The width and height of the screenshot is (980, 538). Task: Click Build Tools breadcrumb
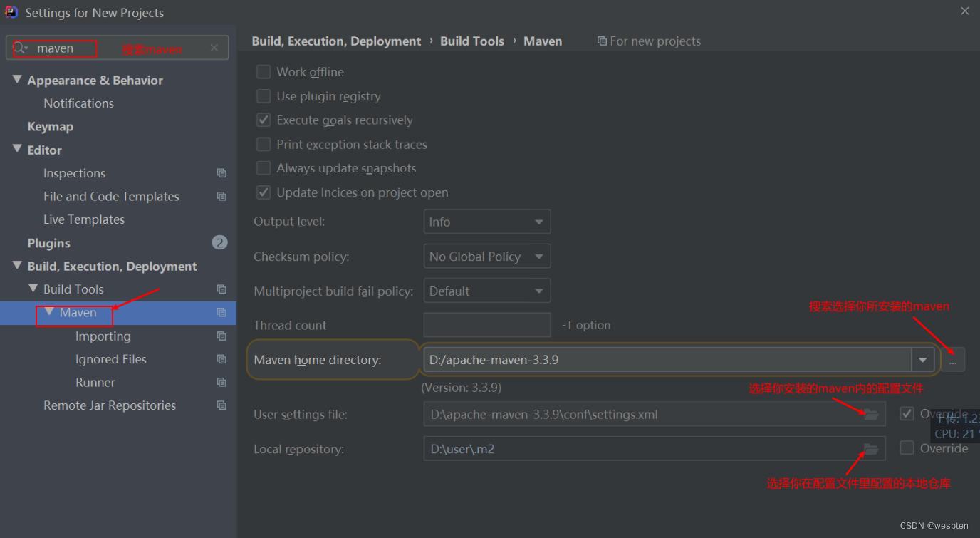pos(472,41)
